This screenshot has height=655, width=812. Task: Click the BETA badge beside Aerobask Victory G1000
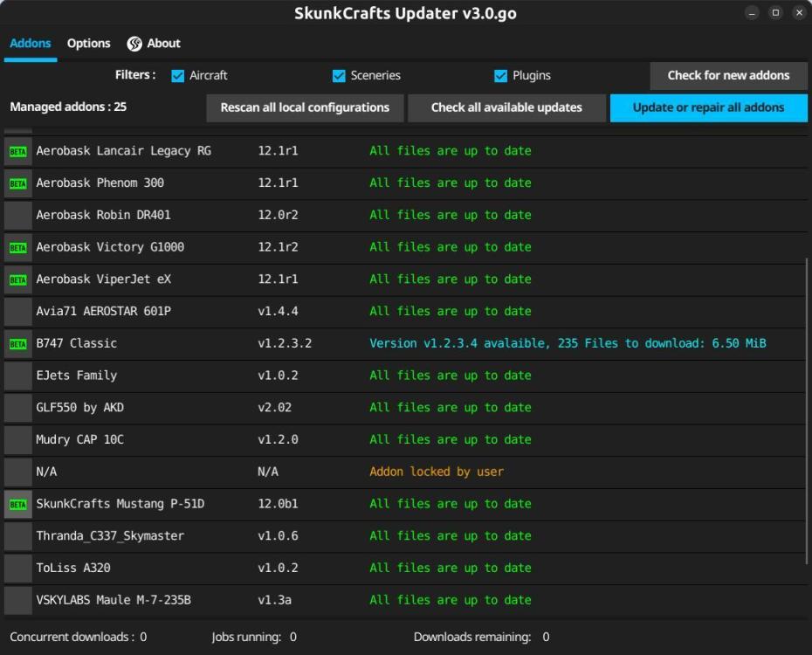(17, 247)
